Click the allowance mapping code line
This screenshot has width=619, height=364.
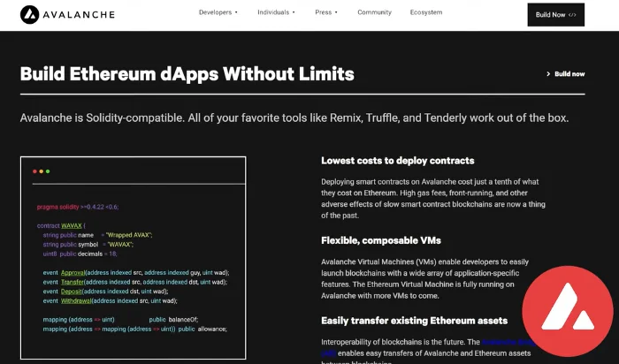coord(135,329)
